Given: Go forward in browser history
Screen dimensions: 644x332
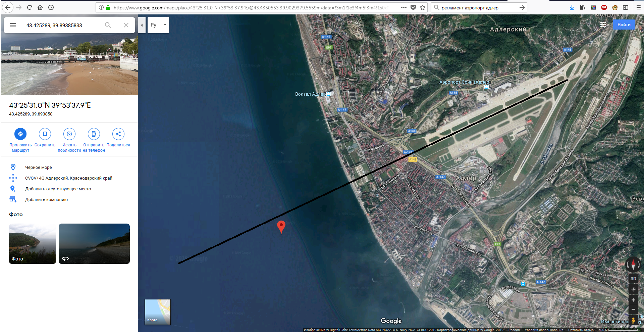Looking at the screenshot, I should tap(19, 7).
